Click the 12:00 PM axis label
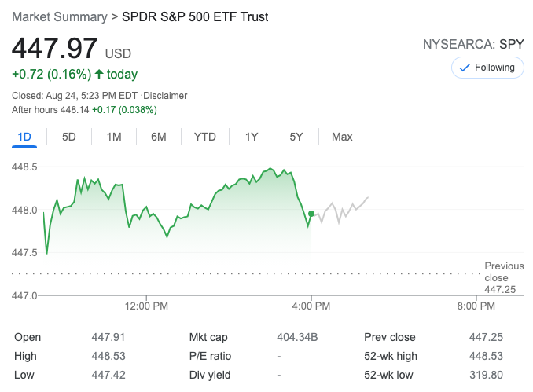The image size is (533, 392). (147, 306)
